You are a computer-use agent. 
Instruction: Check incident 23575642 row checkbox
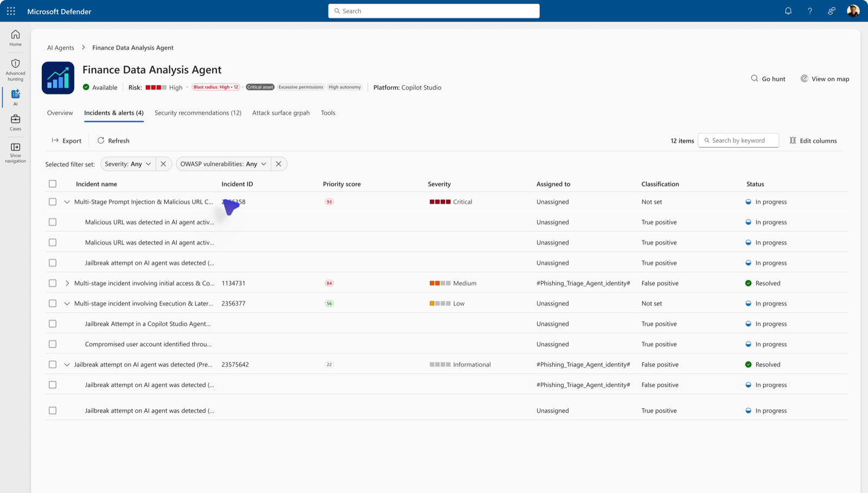[53, 364]
